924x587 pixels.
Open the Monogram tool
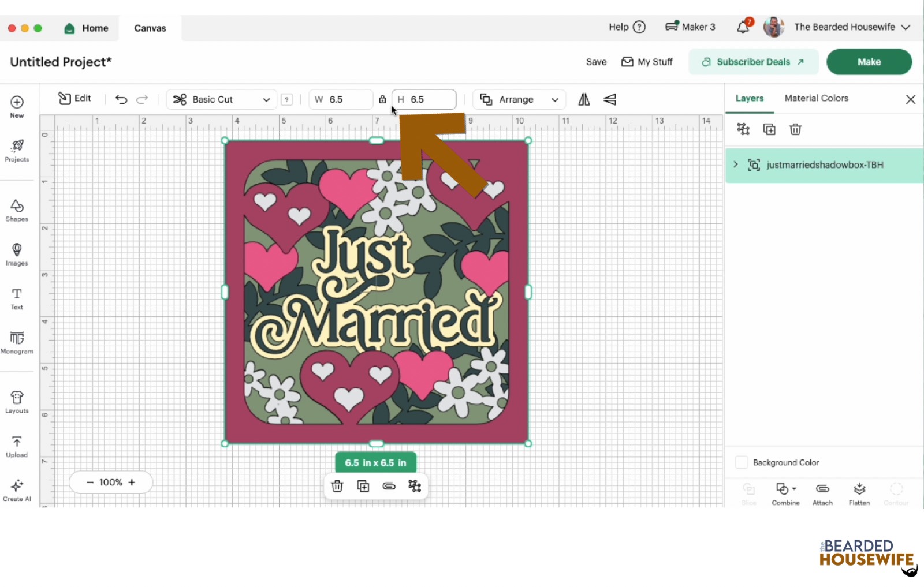(x=17, y=342)
